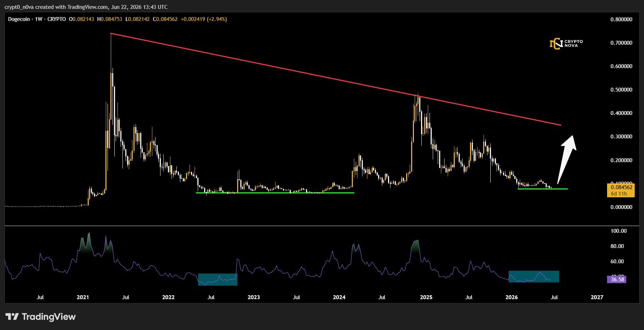This screenshot has width=644, height=330.
Task: Click the 0.700000 price axis label
Action: pyautogui.click(x=621, y=43)
